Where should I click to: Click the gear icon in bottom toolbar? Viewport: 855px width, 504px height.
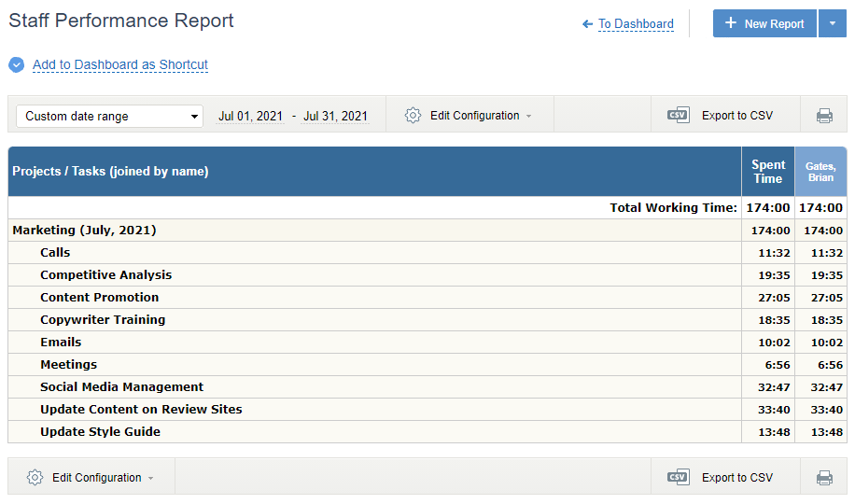[x=35, y=477]
